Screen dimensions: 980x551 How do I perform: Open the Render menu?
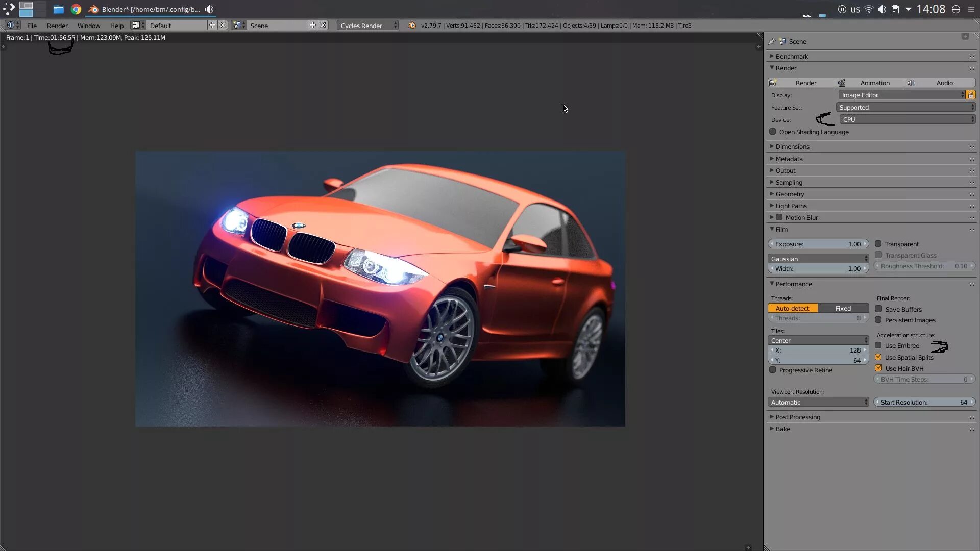[x=57, y=26]
